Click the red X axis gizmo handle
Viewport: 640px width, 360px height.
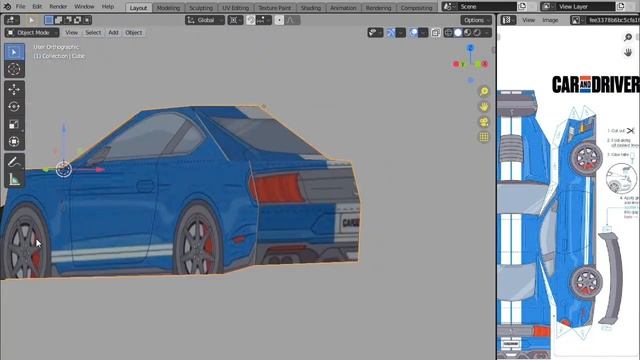pos(484,64)
